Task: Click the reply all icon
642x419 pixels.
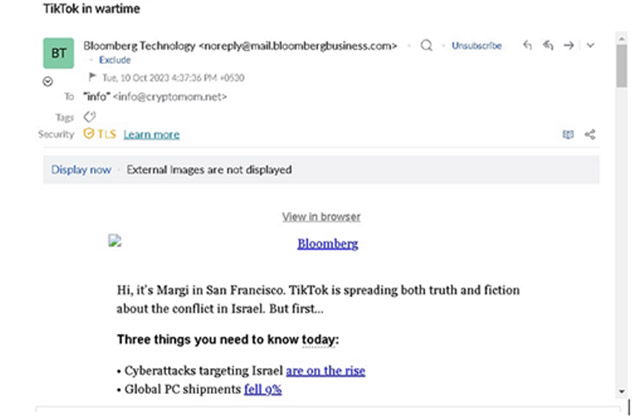Action: [x=548, y=45]
